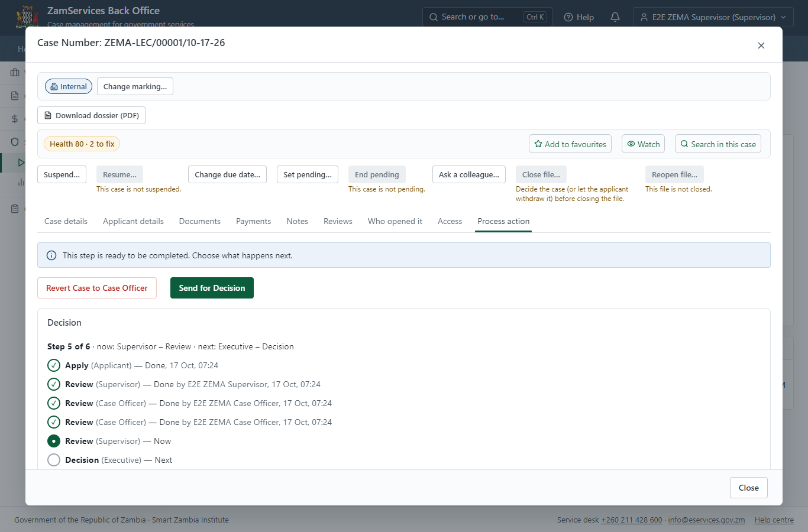808x532 pixels.
Task: Close the case dialog with the X icon
Action: tap(761, 46)
